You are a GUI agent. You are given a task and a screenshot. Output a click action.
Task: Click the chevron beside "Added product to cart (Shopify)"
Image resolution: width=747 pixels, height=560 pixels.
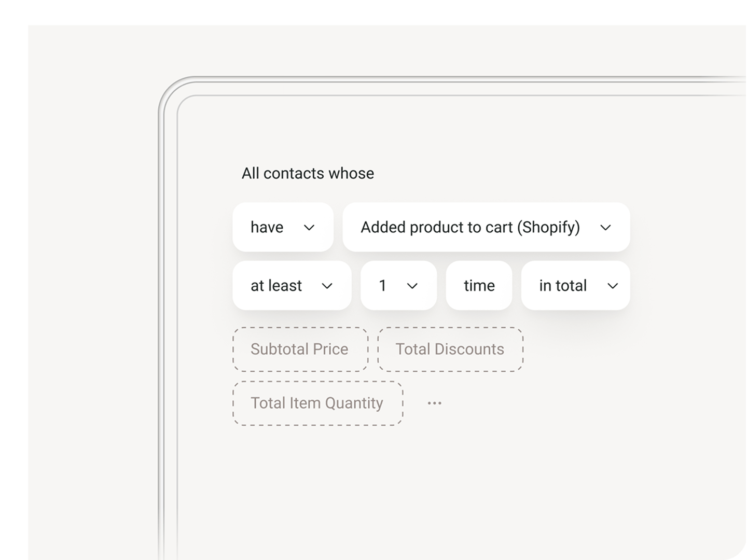605,228
